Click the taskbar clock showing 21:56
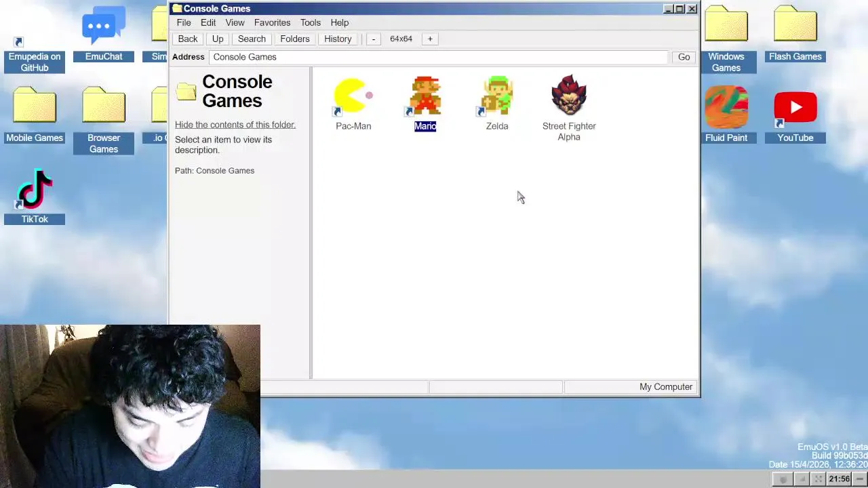Viewport: 868px width, 488px height. click(x=840, y=479)
